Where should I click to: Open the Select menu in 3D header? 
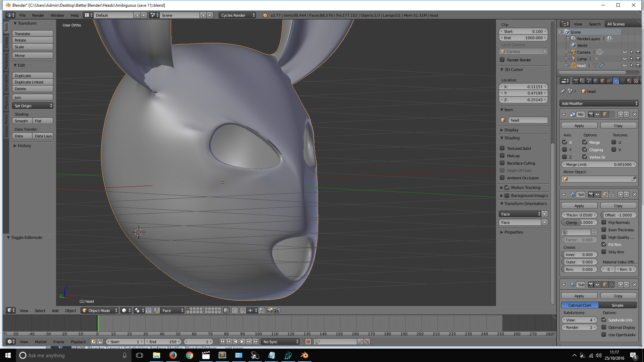(40, 310)
